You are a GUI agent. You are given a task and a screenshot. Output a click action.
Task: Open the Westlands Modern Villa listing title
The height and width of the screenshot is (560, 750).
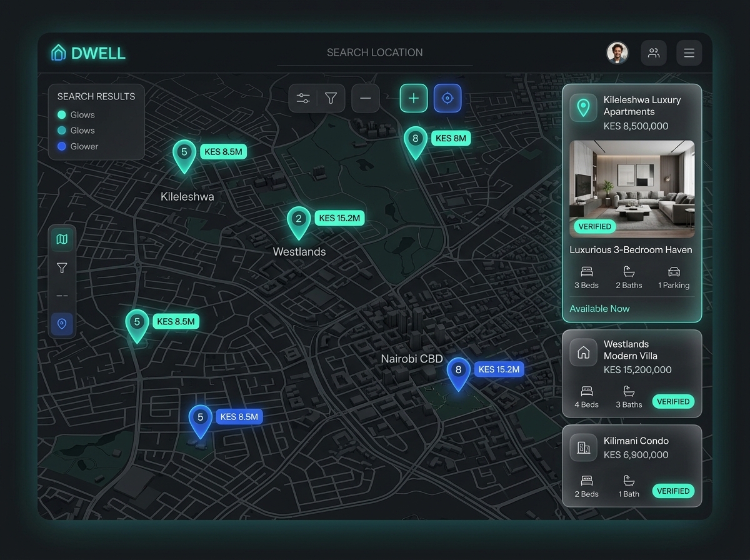(630, 350)
